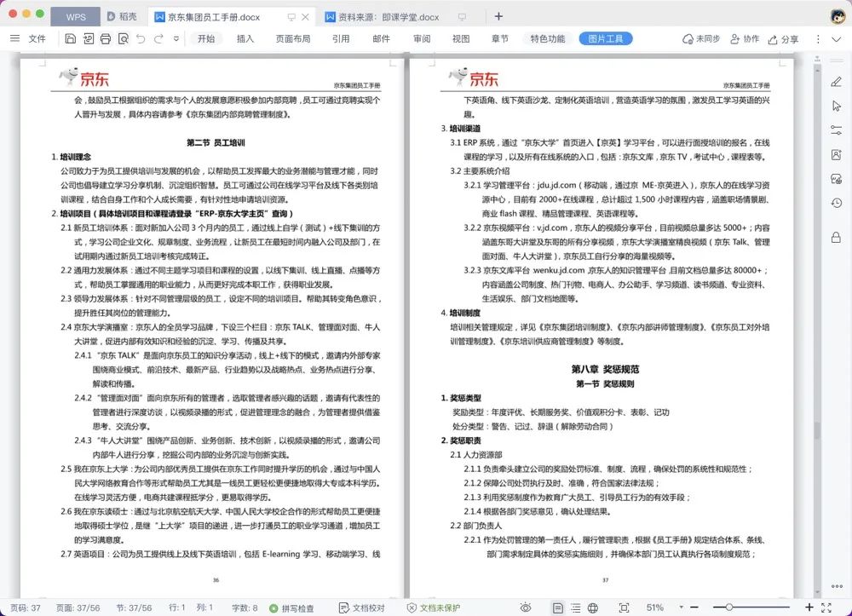Image resolution: width=852 pixels, height=616 pixels.
Task: Open the 页面布局 ribbon tab
Action: (x=293, y=38)
